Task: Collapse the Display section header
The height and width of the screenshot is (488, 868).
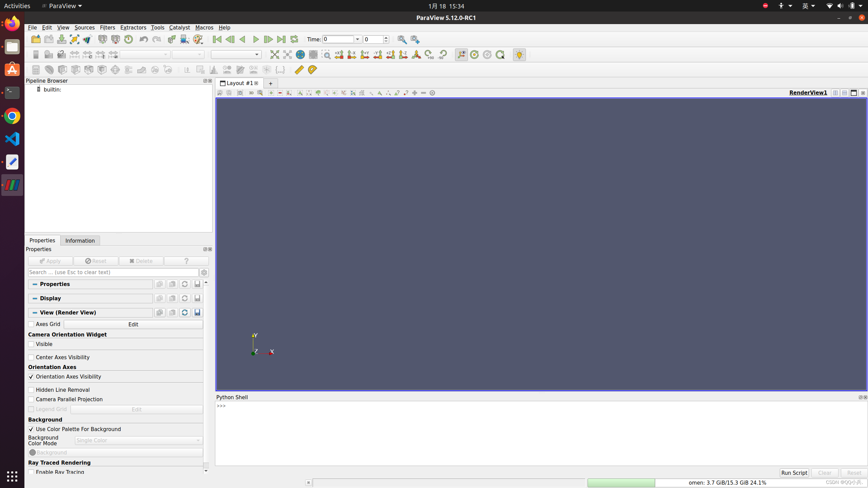Action: 35,298
